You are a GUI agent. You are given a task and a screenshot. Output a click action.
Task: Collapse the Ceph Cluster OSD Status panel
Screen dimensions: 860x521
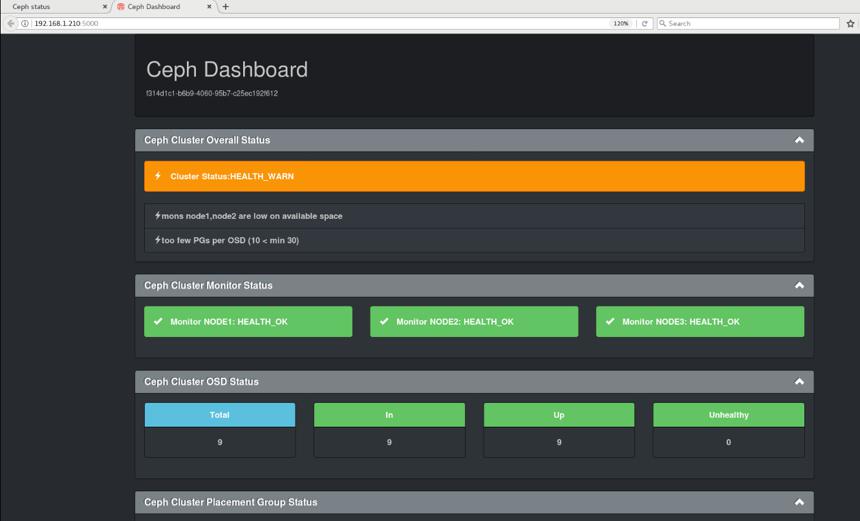pos(799,382)
